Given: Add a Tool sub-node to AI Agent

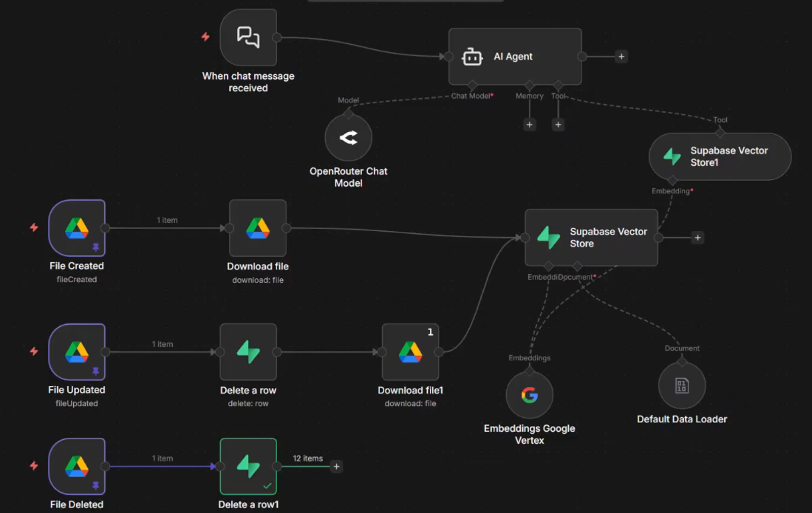Looking at the screenshot, I should point(558,124).
